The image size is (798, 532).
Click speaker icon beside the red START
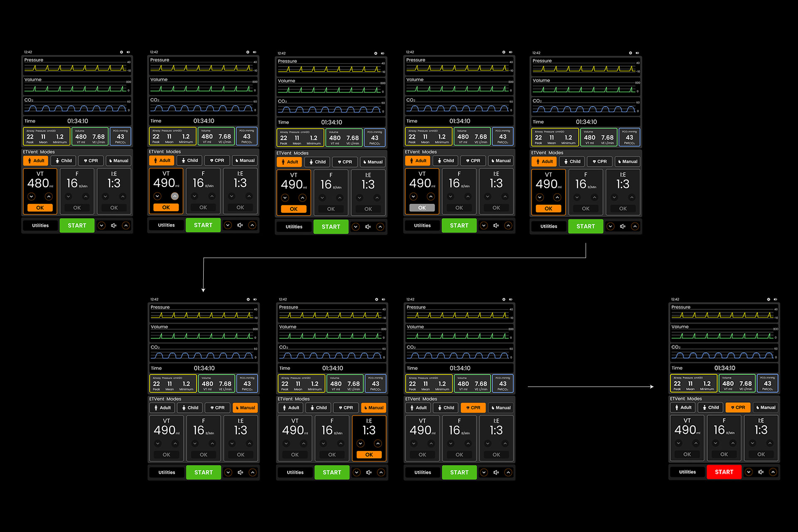pos(761,472)
